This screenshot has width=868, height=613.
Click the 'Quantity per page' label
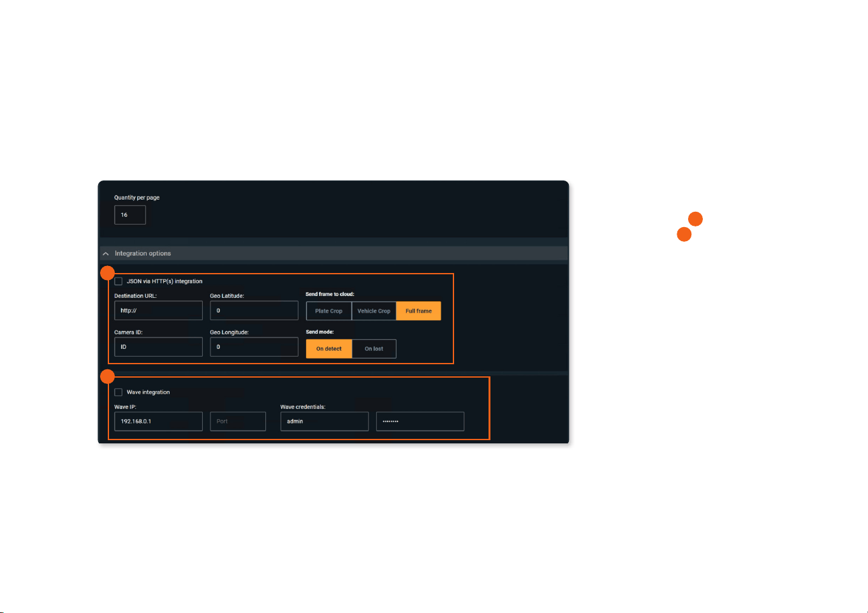tap(137, 198)
